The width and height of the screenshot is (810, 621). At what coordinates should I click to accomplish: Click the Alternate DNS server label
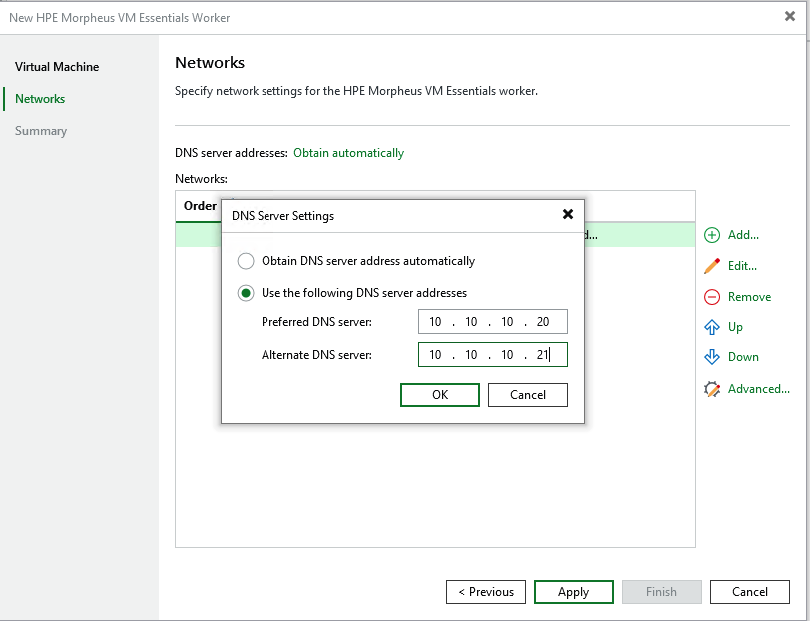(x=317, y=355)
